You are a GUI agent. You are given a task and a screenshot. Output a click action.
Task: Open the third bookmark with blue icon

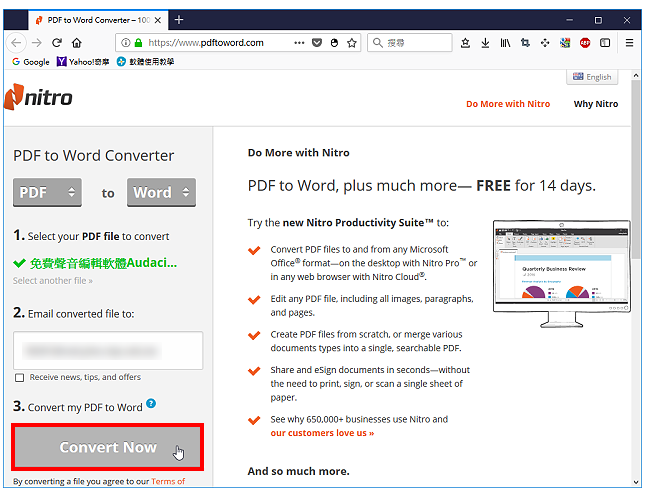click(145, 62)
